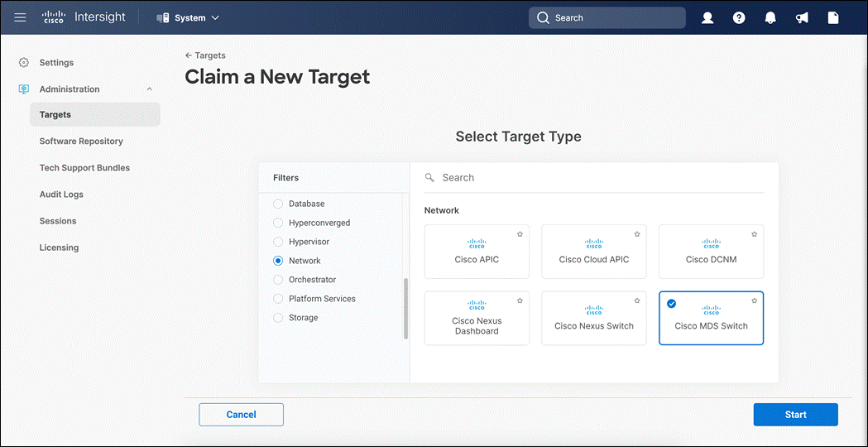
Task: Open Sessions in the sidebar
Action: click(x=58, y=221)
